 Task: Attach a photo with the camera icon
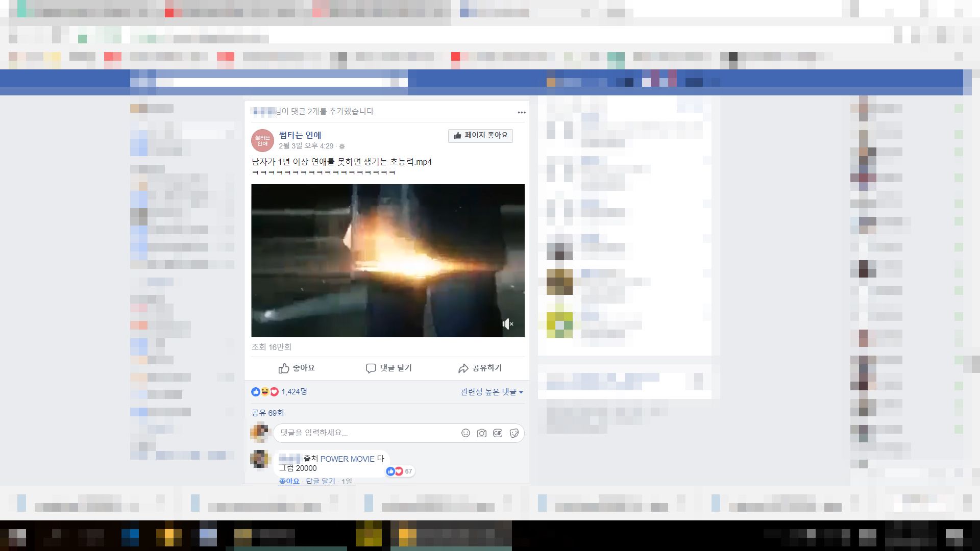coord(481,433)
